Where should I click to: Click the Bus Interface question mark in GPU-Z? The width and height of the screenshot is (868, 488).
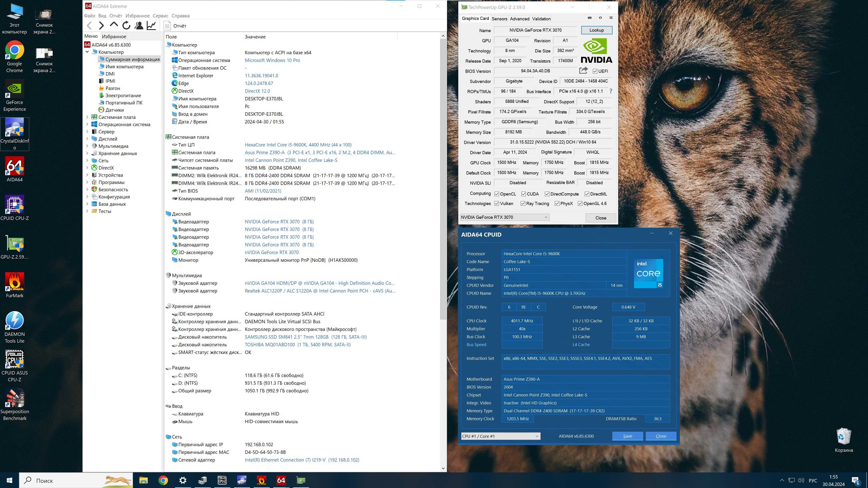point(610,91)
